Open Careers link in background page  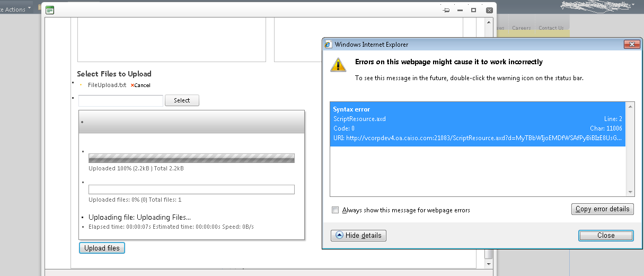[522, 28]
